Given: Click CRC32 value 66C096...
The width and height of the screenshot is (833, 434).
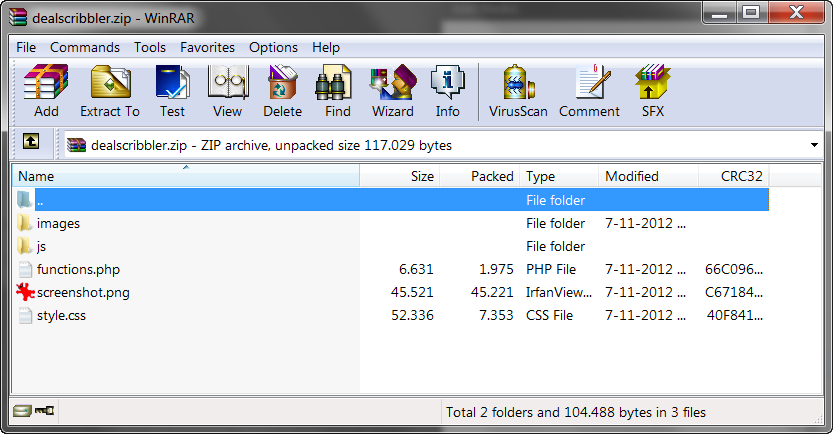Looking at the screenshot, I should 734,269.
